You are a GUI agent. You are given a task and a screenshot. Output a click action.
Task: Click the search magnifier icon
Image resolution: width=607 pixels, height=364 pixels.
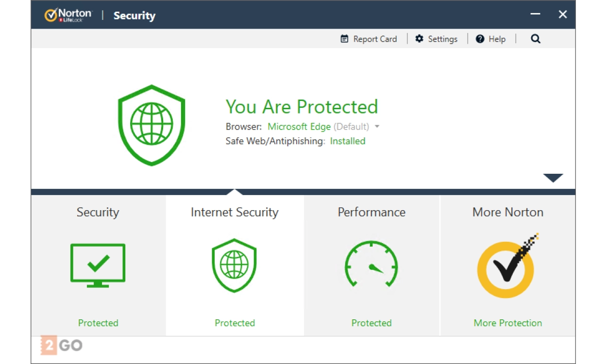click(x=535, y=39)
